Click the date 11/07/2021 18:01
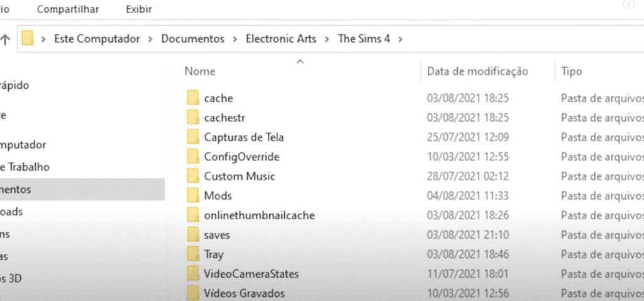Screen dimensions: 644x301 [x=468, y=273]
